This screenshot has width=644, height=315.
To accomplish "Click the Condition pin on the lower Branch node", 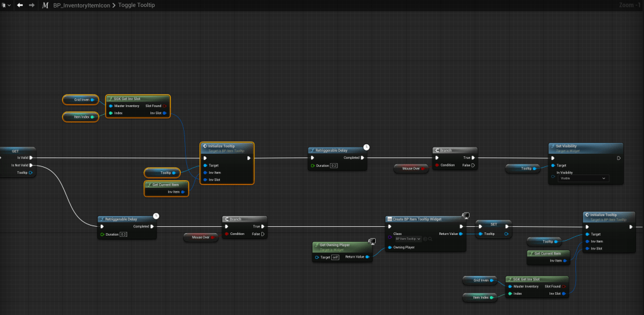I will pos(227,234).
